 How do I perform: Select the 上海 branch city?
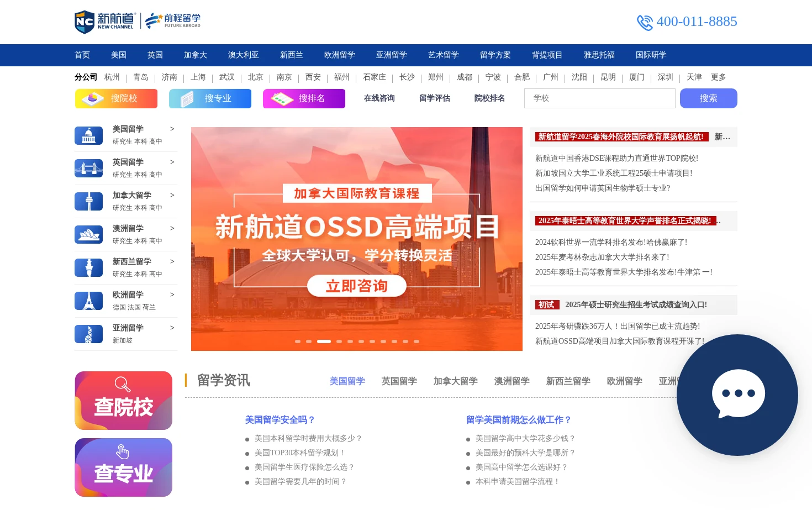[x=198, y=77]
